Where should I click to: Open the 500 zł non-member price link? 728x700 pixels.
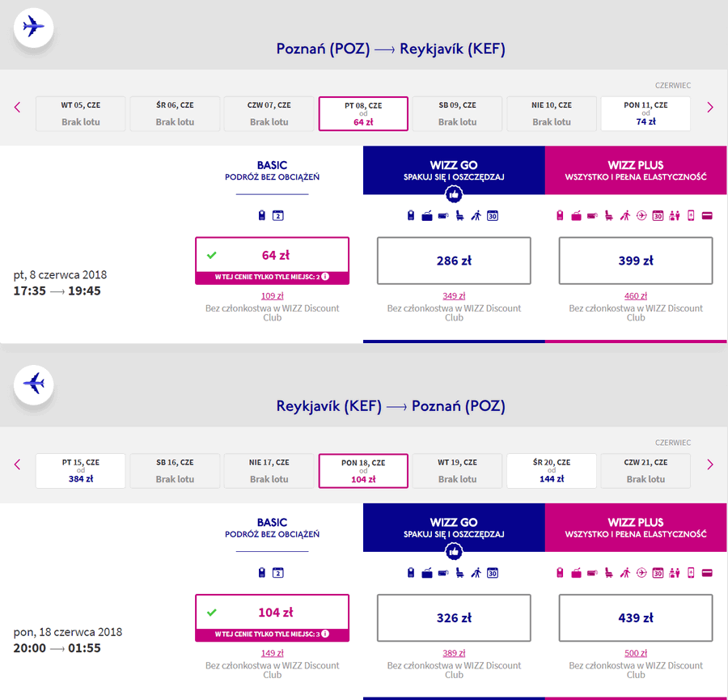pyautogui.click(x=636, y=653)
